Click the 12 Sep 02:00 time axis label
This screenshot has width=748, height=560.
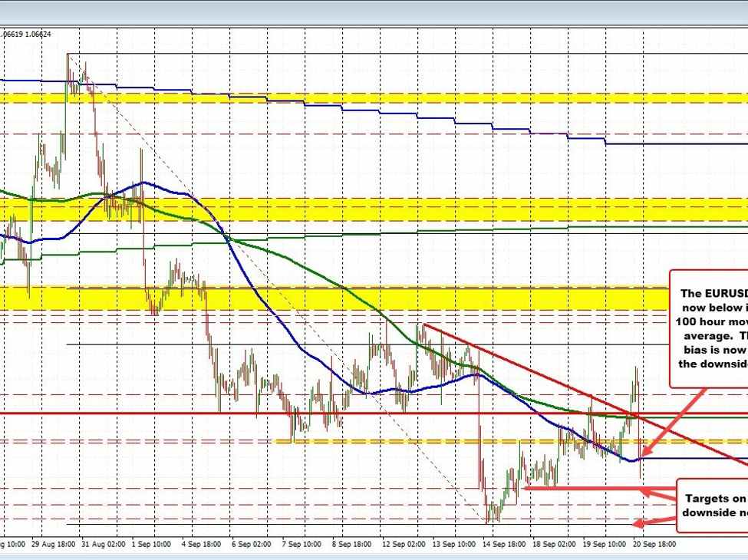[404, 542]
